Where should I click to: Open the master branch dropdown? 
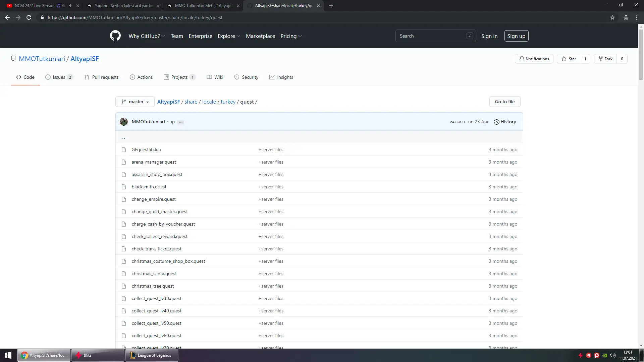[x=135, y=102]
